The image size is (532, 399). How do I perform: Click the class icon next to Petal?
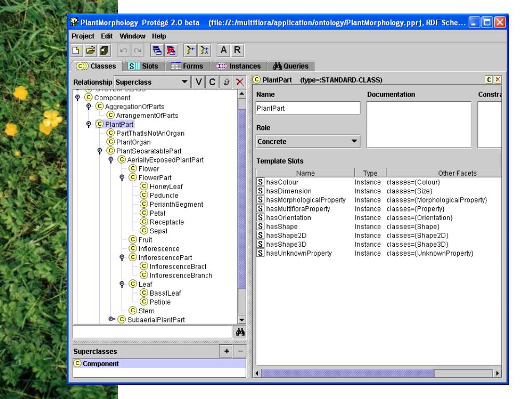[144, 213]
